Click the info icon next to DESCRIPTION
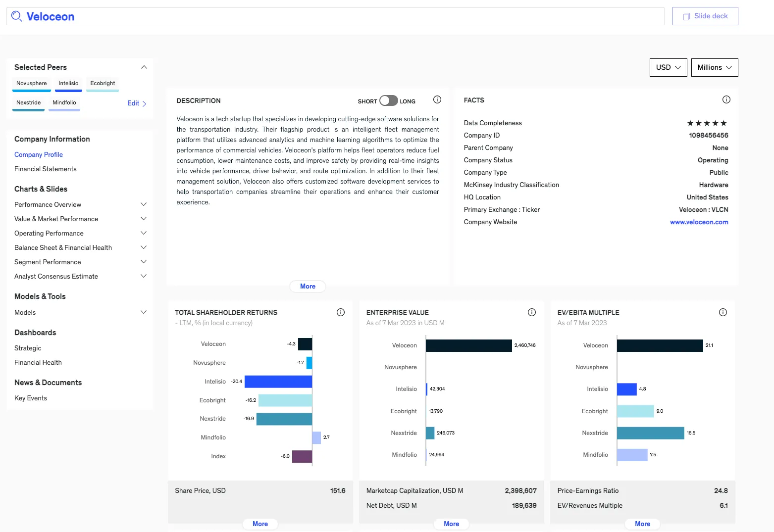The height and width of the screenshot is (532, 774). [437, 99]
